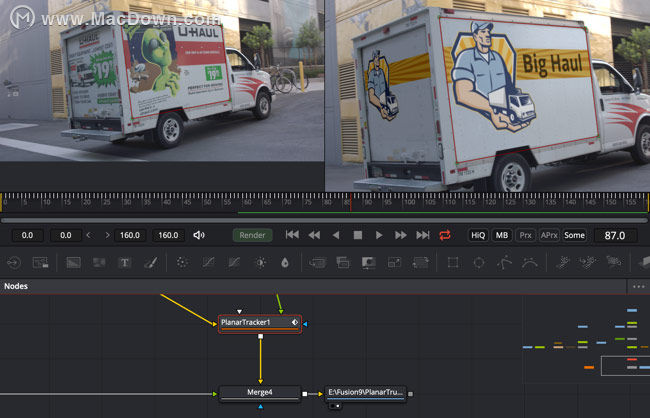Add a pMerge particle node
The height and width of the screenshot is (418, 650).
[588, 262]
